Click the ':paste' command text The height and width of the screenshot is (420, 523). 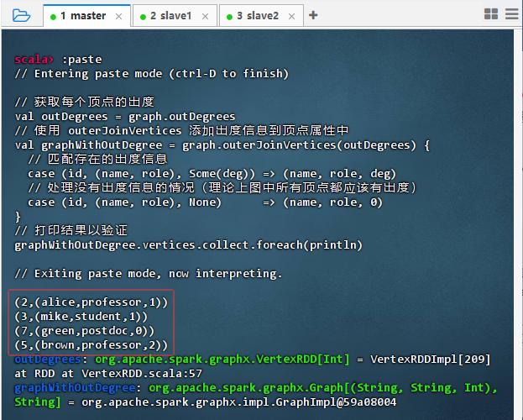tap(82, 60)
